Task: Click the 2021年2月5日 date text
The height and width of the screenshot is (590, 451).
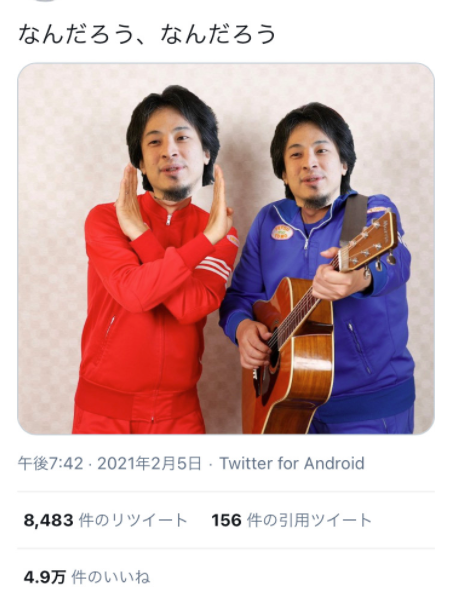Action: [150, 463]
